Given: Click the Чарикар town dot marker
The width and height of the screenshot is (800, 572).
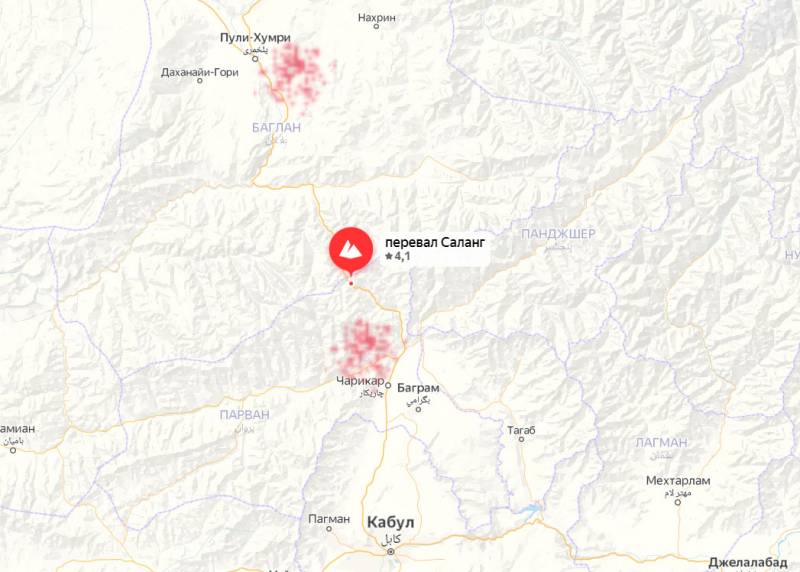Looking at the screenshot, I should point(388,386).
